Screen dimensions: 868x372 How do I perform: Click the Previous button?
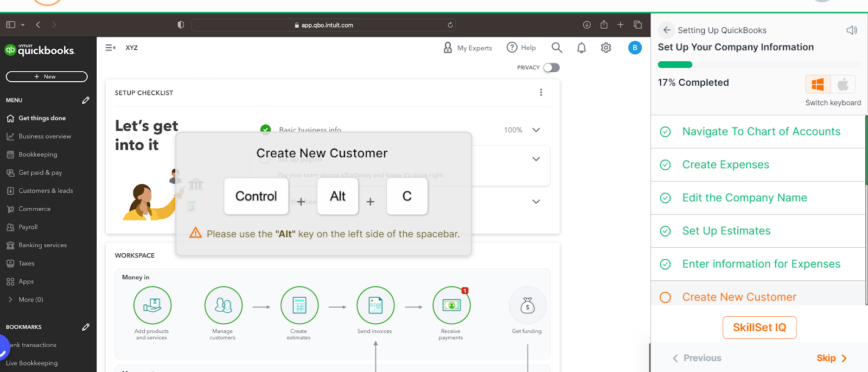(697, 358)
